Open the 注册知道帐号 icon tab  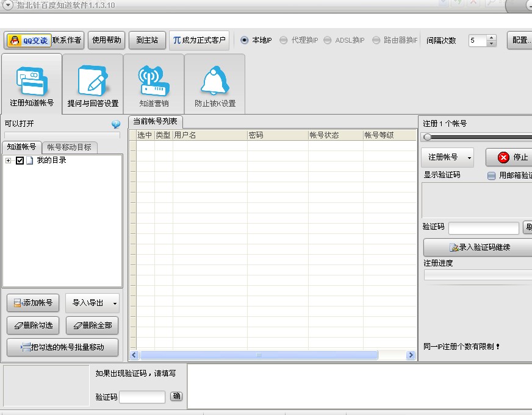[32, 83]
